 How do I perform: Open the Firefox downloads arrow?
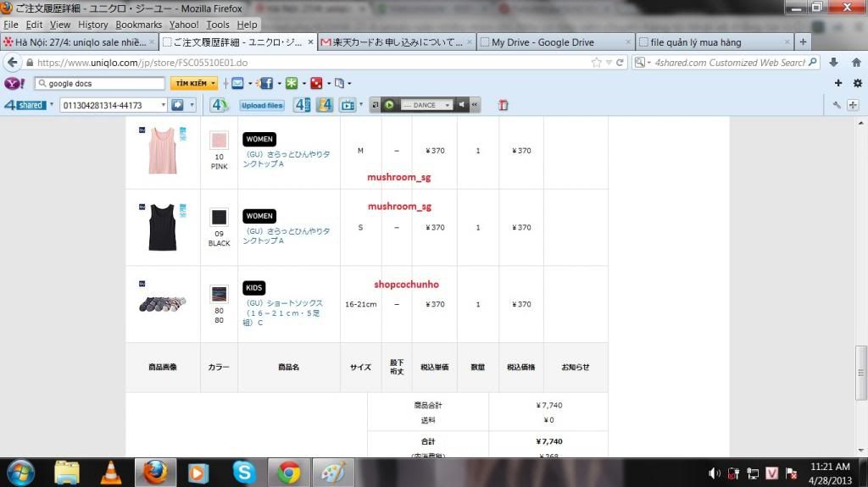click(833, 63)
